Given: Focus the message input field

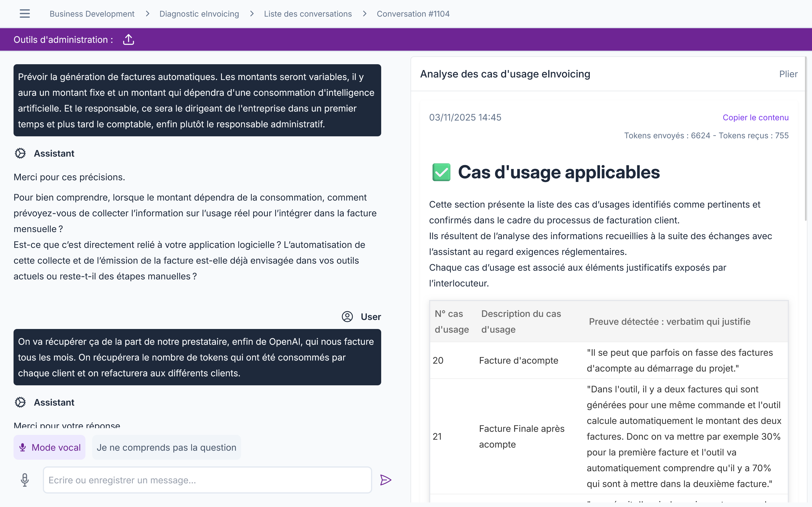Looking at the screenshot, I should click(x=207, y=480).
